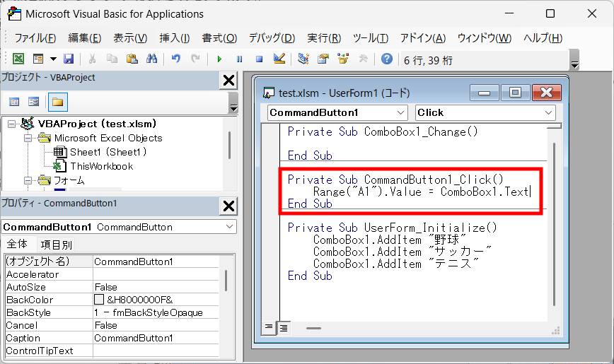
Task: Close the プロパティ - CommandButton1 panel
Action: point(228,206)
